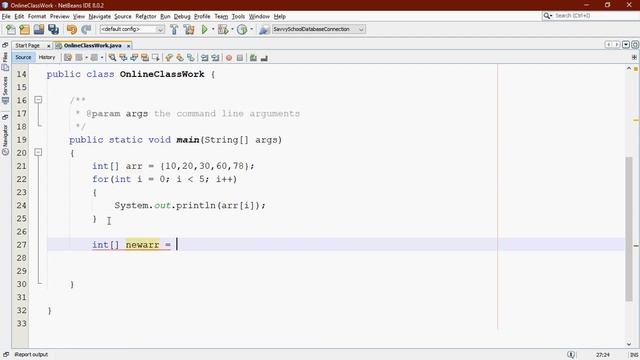Open the Debug Project dropdown arrow

pyautogui.click(x=232, y=29)
